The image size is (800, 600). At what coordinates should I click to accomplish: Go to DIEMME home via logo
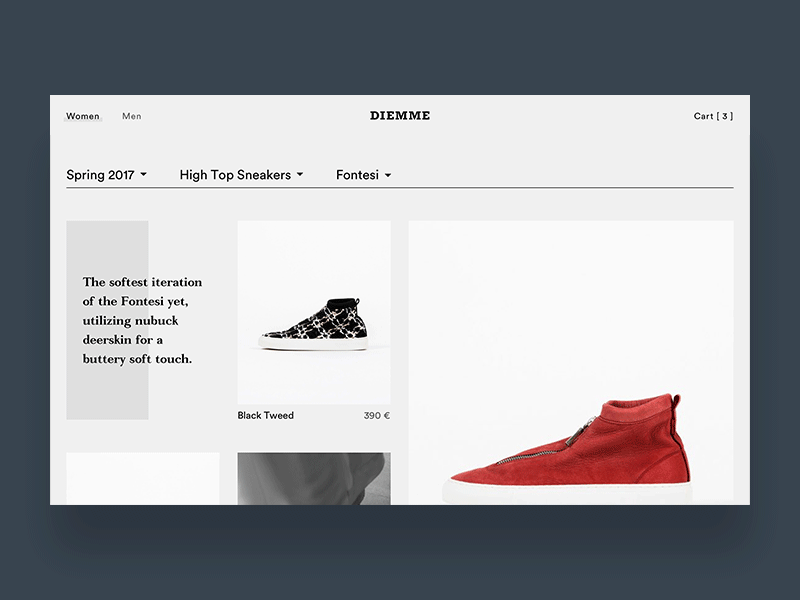pyautogui.click(x=400, y=116)
